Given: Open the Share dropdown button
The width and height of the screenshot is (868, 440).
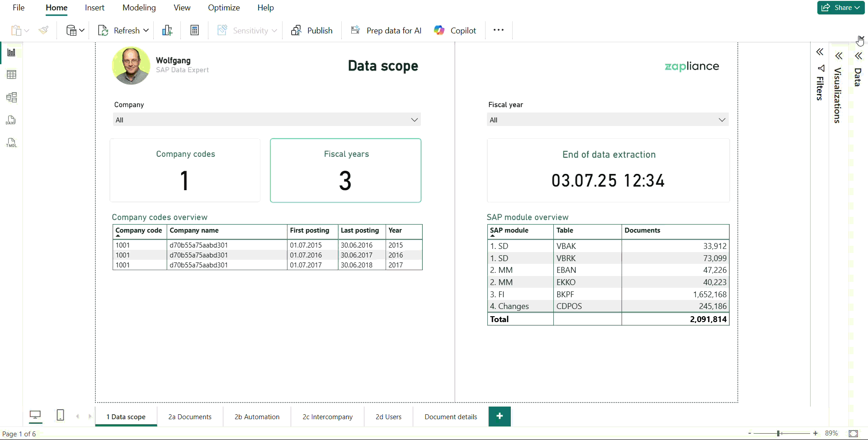Looking at the screenshot, I should (841, 7).
